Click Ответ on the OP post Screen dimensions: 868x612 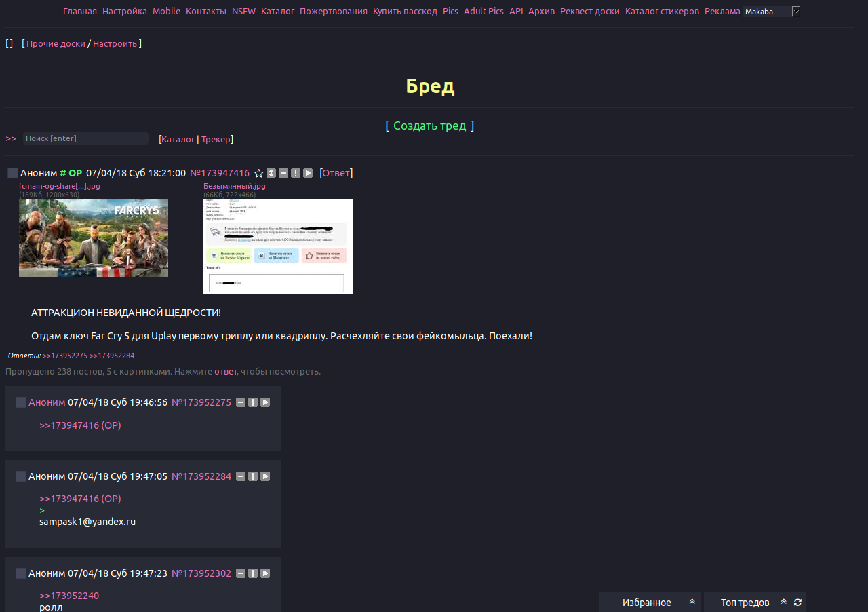[x=336, y=173]
